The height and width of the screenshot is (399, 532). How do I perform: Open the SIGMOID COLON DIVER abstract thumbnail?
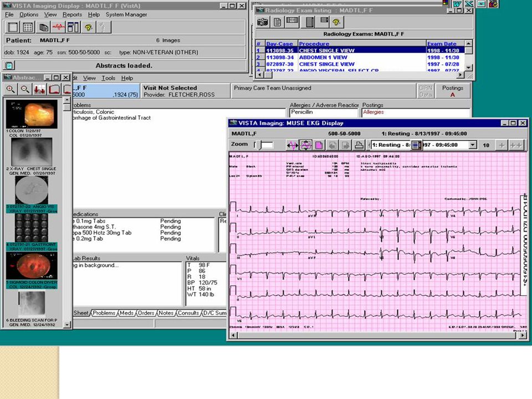(32, 265)
